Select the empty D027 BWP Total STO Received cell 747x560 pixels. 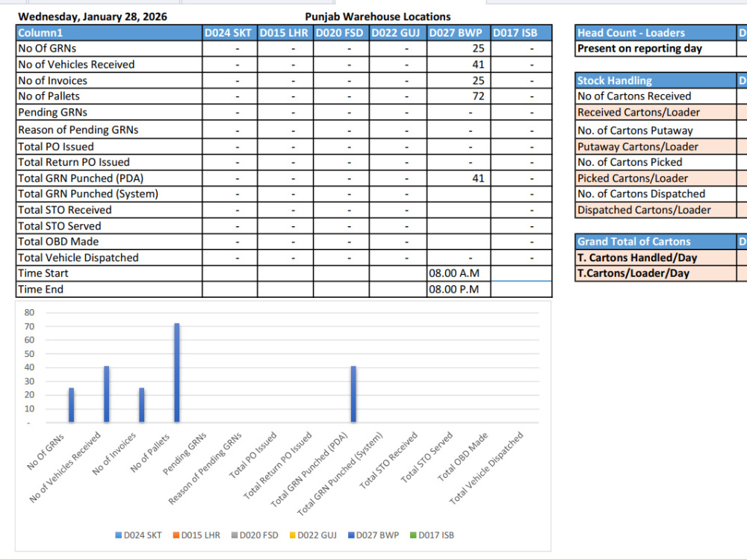tap(459, 210)
